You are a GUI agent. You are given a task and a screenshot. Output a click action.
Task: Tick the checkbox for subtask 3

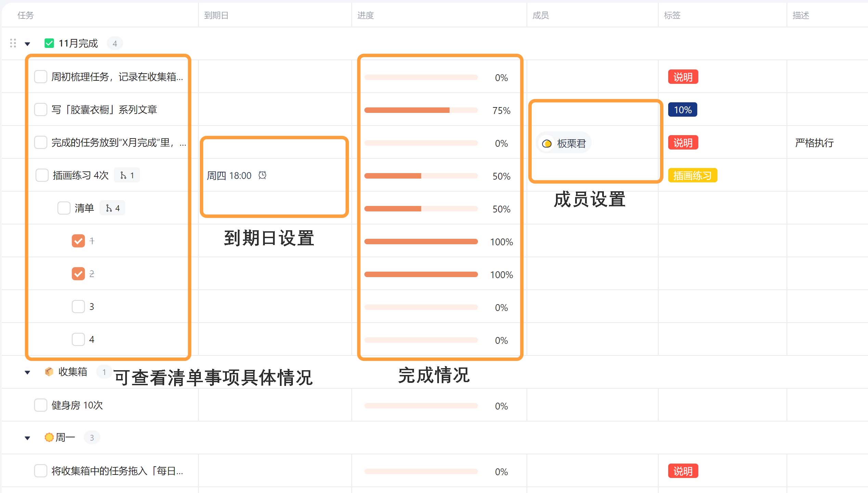coord(78,307)
